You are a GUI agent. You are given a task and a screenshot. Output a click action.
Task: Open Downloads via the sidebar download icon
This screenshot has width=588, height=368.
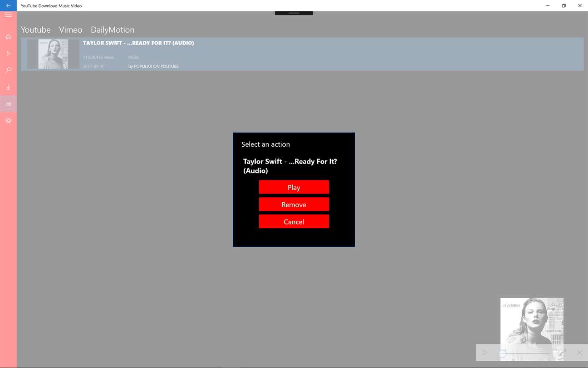8,87
